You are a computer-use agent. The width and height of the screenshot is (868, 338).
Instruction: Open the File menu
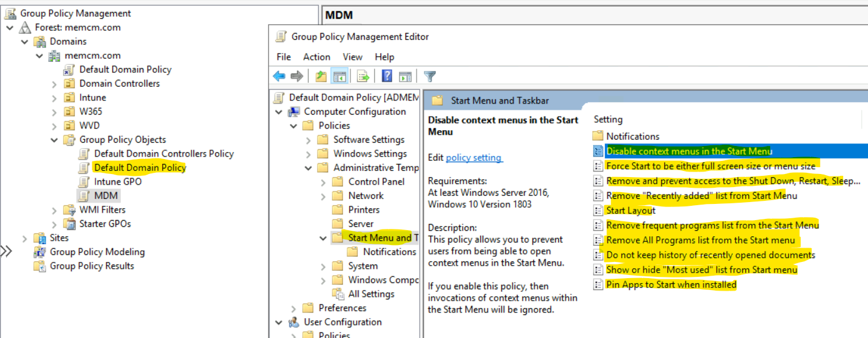[x=284, y=57]
